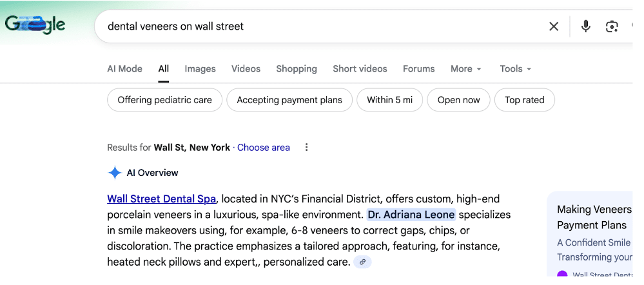Click the Offering pediatric care chip
This screenshot has width=644, height=285.
[x=164, y=100]
